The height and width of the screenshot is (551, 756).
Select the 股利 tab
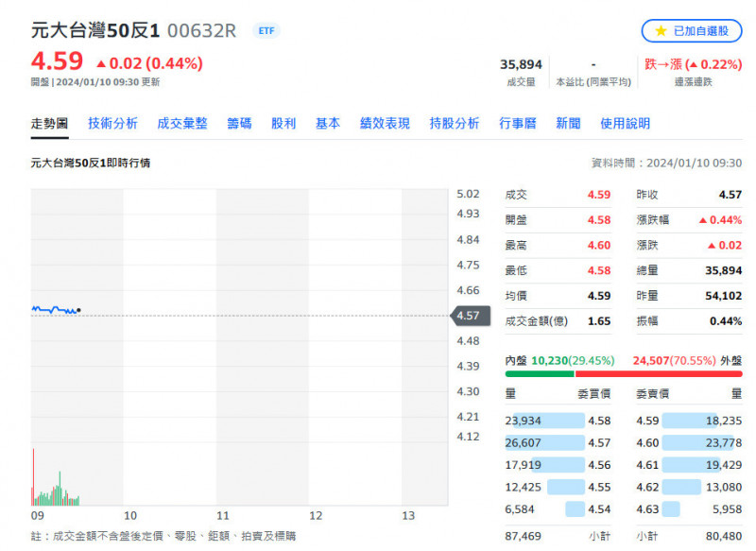(283, 124)
